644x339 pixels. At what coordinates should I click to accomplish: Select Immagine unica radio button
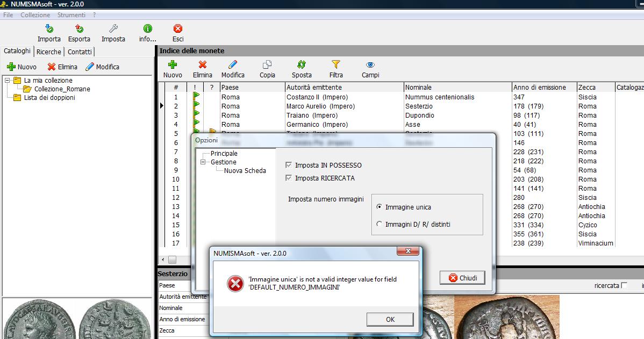click(x=379, y=207)
